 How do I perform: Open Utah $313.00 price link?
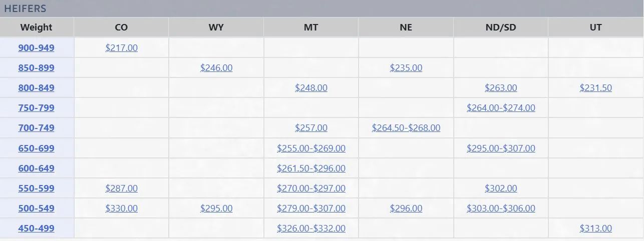(595, 228)
